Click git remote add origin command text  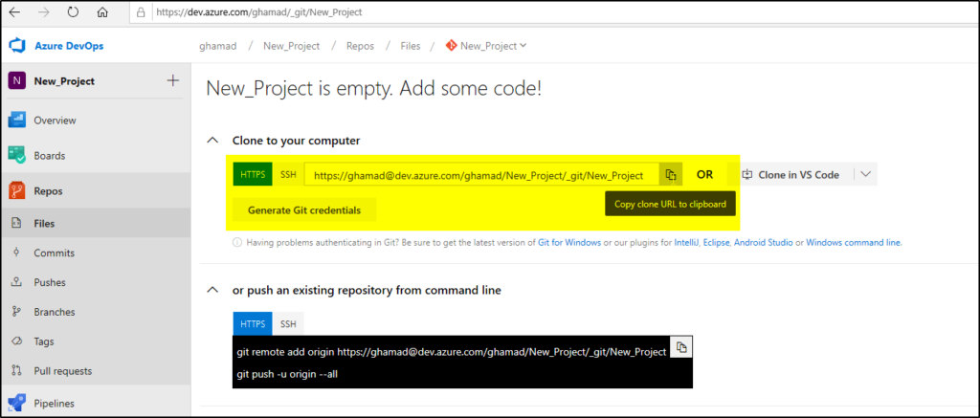coord(452,352)
